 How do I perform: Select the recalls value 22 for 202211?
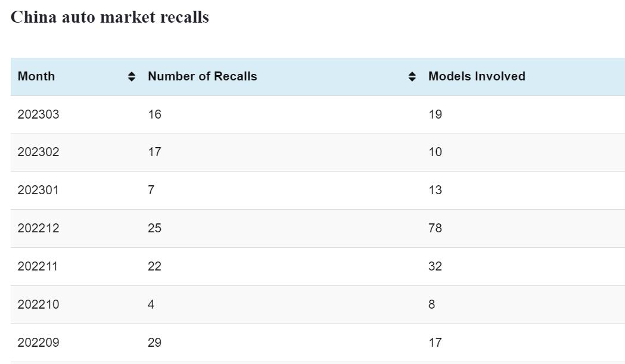(155, 266)
